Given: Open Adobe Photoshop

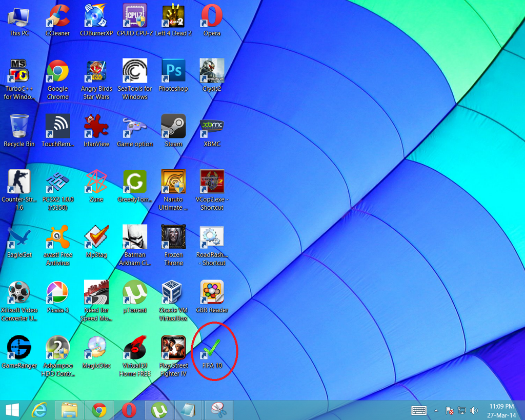Looking at the screenshot, I should pyautogui.click(x=173, y=70).
